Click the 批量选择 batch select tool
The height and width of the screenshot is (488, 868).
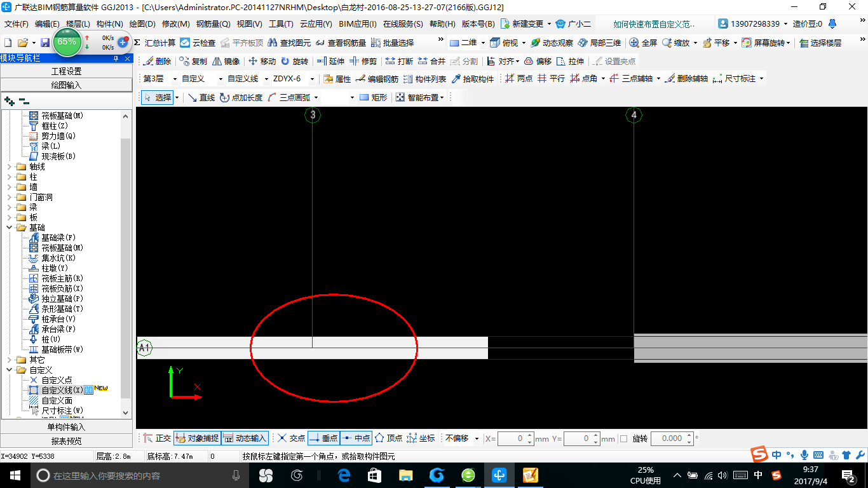tap(392, 43)
